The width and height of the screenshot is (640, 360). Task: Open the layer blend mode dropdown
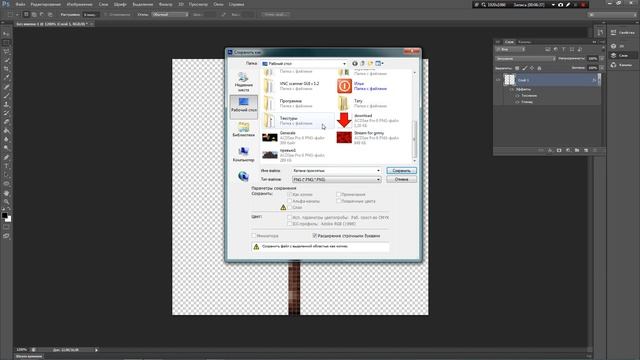[525, 59]
